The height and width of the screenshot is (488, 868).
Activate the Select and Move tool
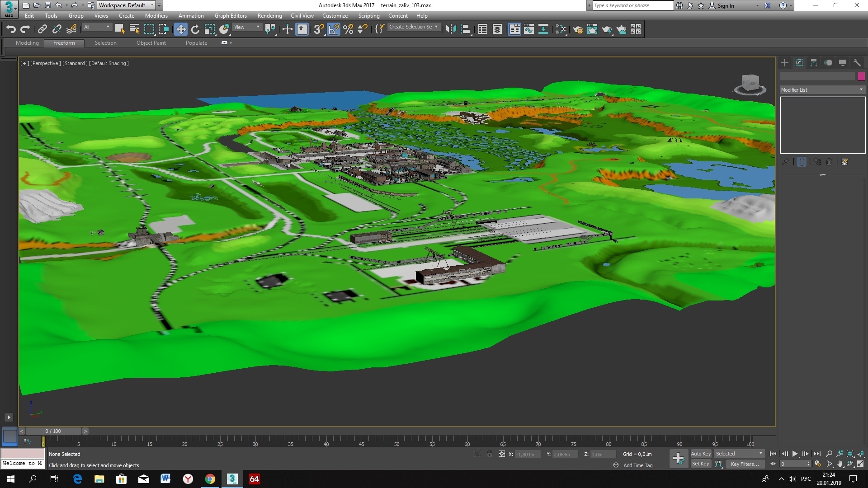click(181, 29)
